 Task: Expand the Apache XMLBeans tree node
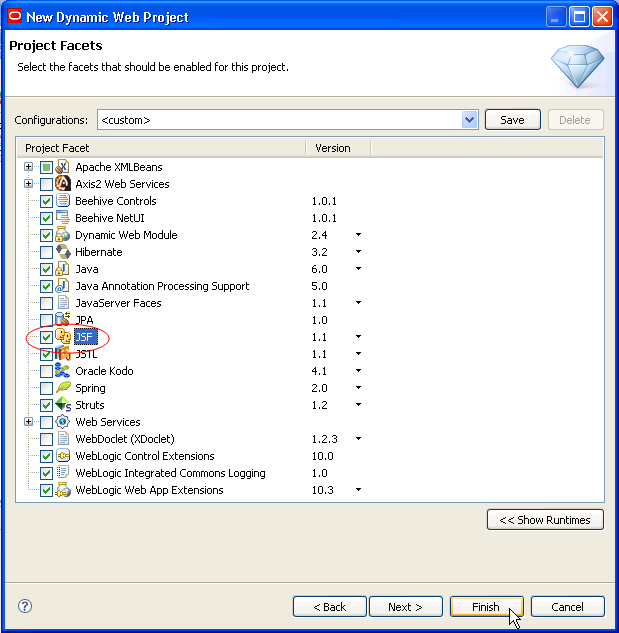[x=28, y=166]
